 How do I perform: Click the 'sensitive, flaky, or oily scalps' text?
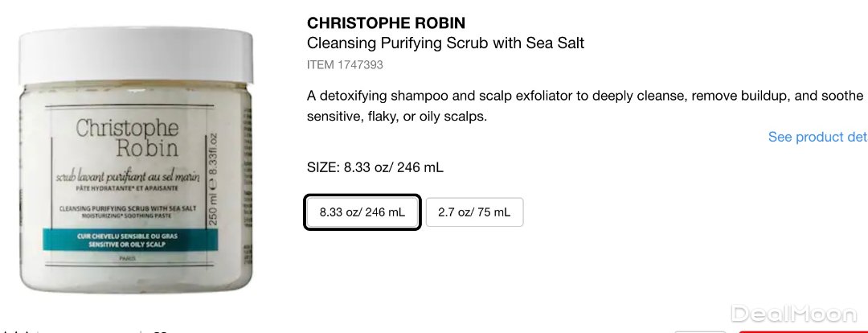[397, 117]
